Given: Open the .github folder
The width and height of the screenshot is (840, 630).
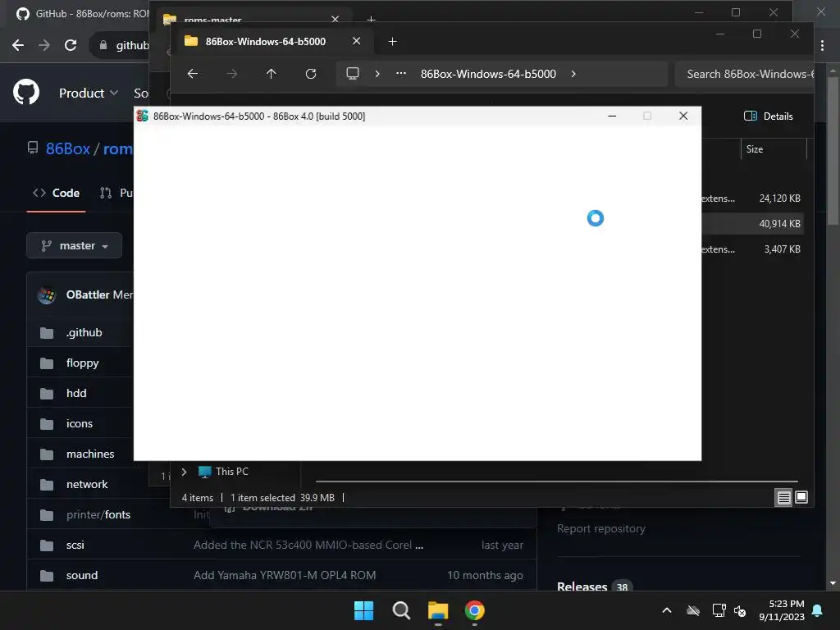Looking at the screenshot, I should point(84,333).
